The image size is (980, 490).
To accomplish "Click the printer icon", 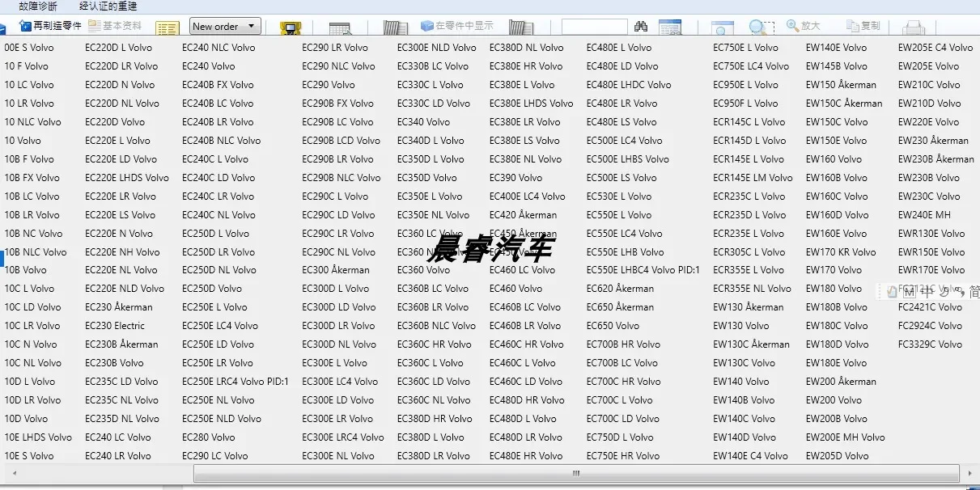I will pyautogui.click(x=914, y=28).
